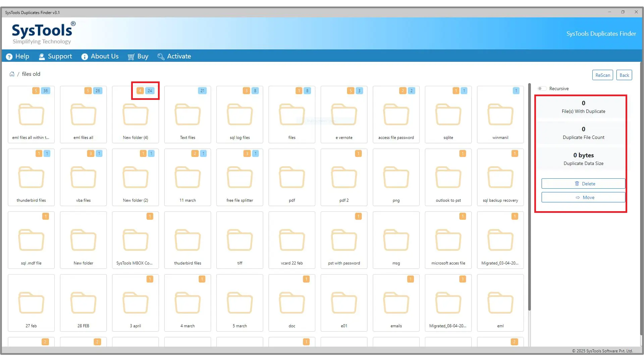Open the '11 march' folder

point(187,177)
